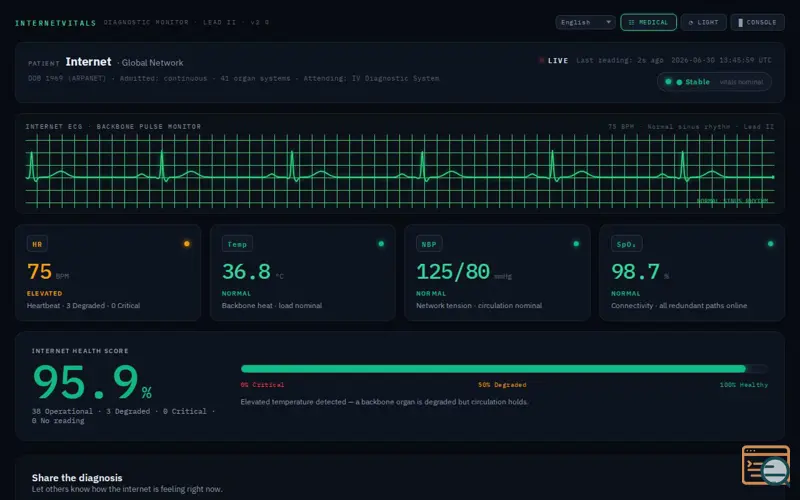
Task: Click the Stable vitals nominal status pill
Action: click(714, 82)
